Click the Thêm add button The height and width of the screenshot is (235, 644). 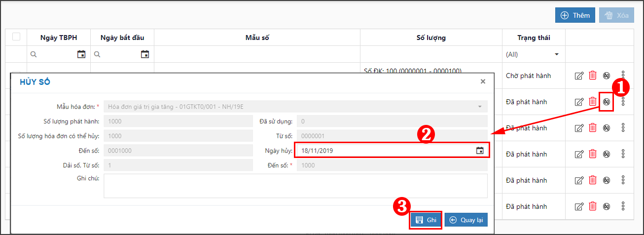click(575, 15)
